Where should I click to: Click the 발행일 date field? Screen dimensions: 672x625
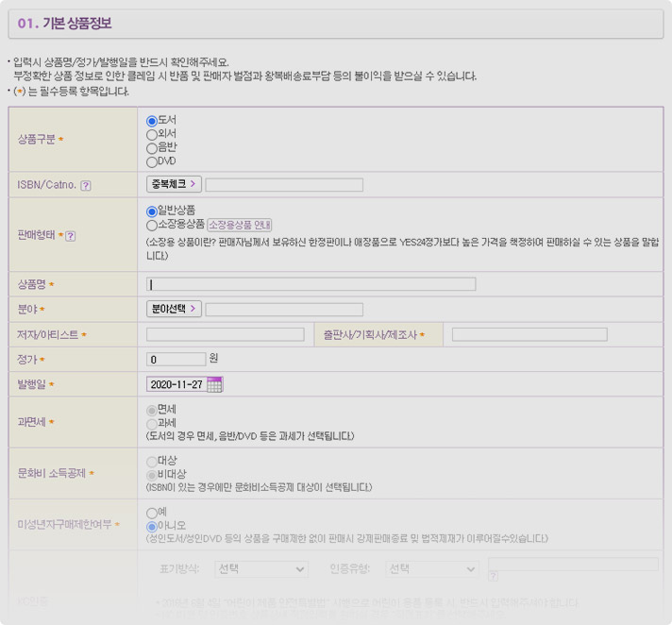(x=176, y=384)
